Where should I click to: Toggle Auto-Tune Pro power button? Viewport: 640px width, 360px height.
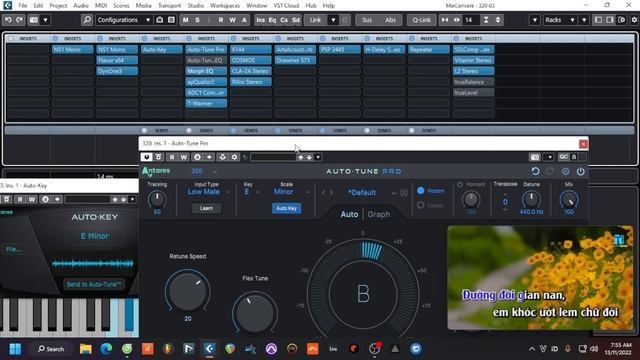(x=580, y=171)
